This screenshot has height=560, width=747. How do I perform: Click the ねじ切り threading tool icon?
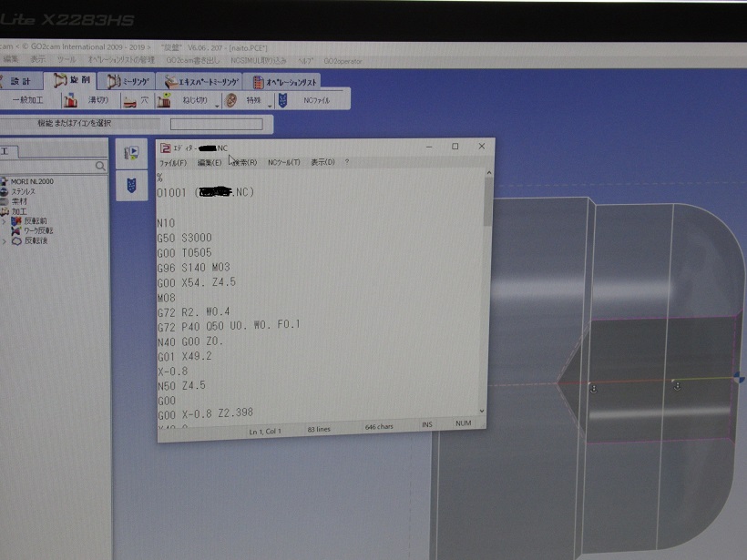coord(164,100)
